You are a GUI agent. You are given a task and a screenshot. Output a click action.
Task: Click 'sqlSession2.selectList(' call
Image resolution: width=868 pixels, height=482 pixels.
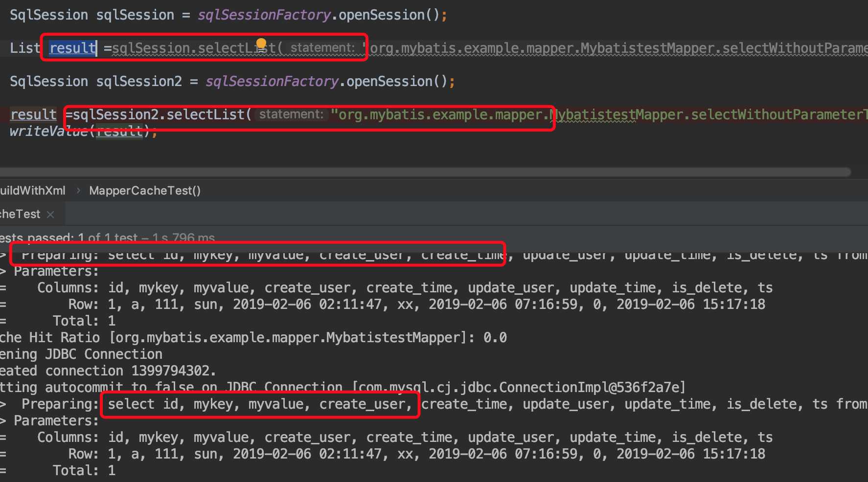pyautogui.click(x=162, y=114)
